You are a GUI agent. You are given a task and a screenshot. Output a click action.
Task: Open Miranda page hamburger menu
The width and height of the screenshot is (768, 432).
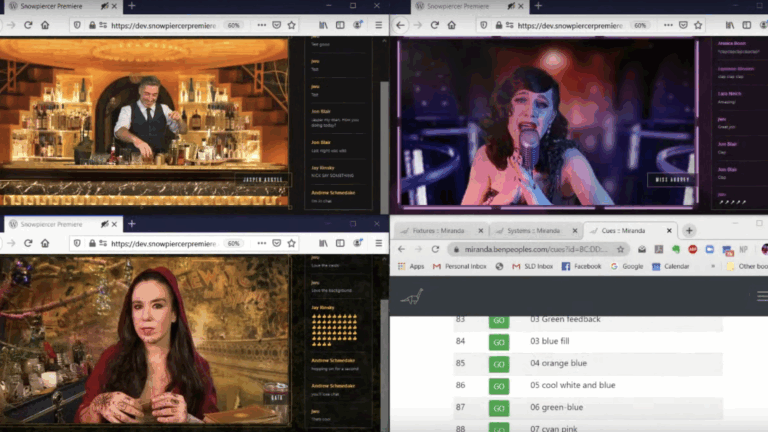762,296
